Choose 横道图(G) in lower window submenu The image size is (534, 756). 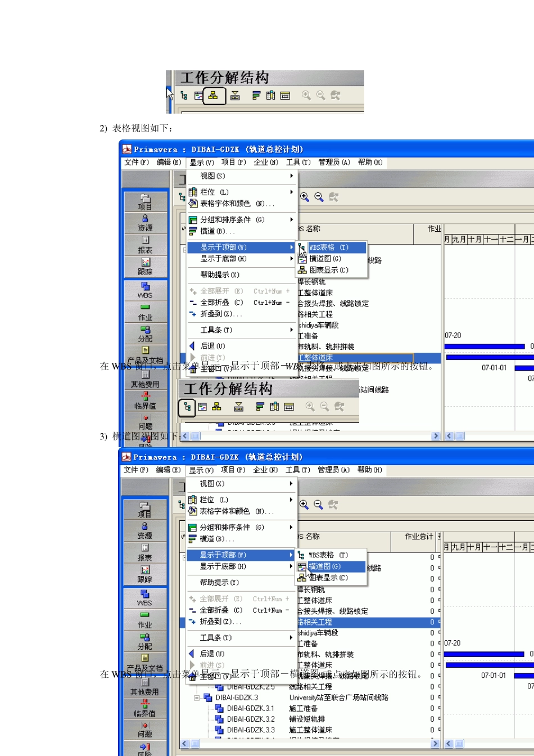[x=332, y=566]
